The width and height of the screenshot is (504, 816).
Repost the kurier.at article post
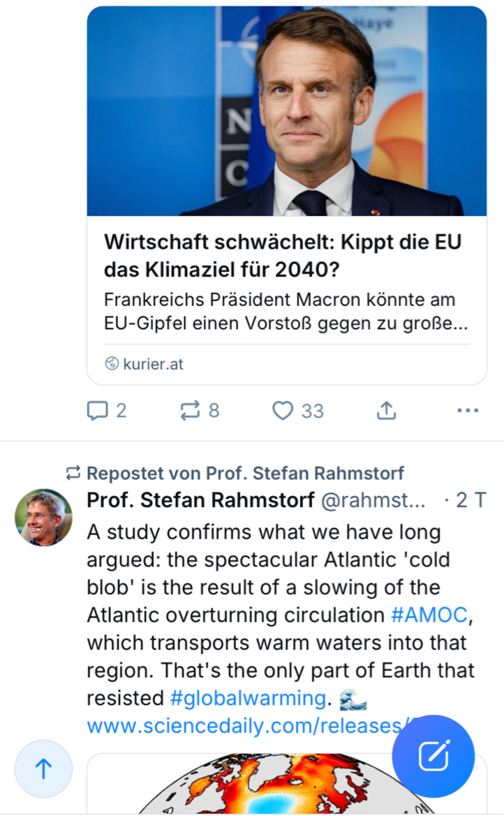190,411
